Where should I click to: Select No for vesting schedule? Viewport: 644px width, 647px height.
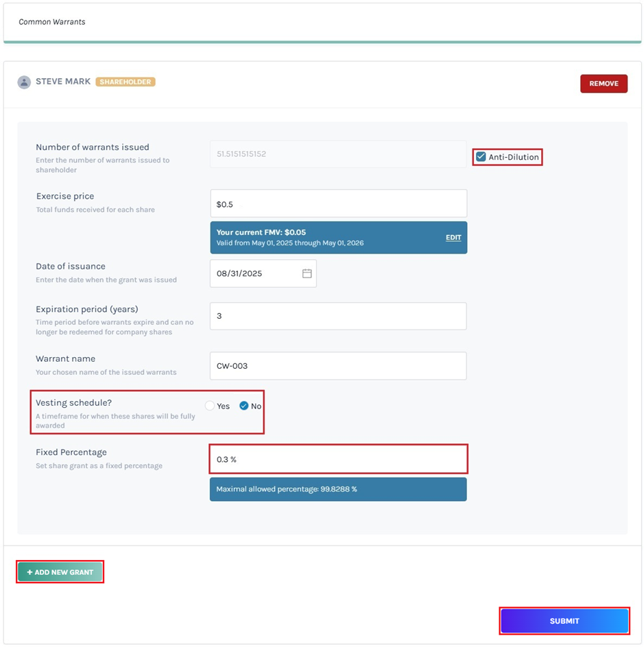pyautogui.click(x=243, y=406)
